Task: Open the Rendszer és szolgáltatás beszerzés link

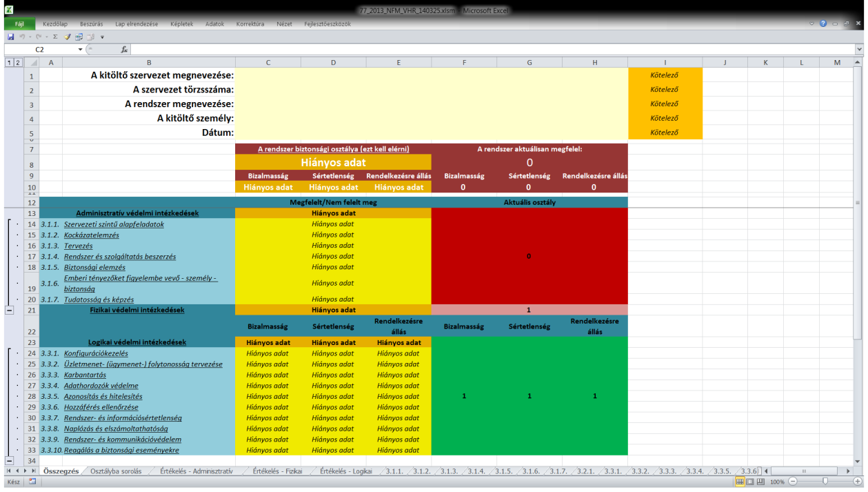Action: 120,257
